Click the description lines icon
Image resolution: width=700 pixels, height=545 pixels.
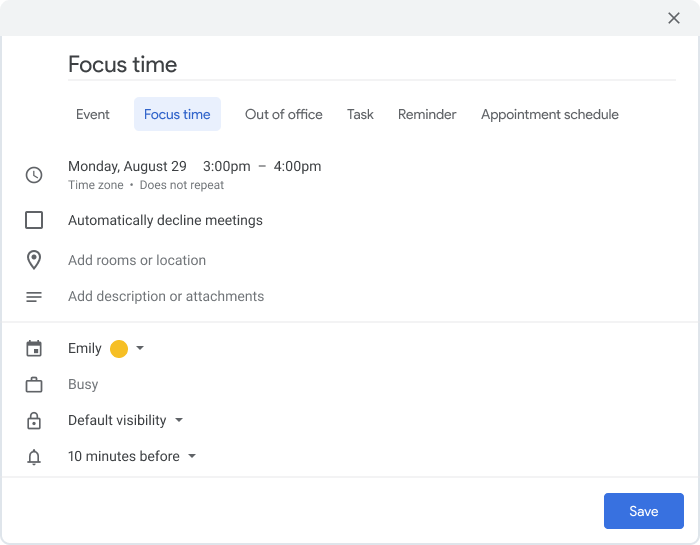coord(34,297)
